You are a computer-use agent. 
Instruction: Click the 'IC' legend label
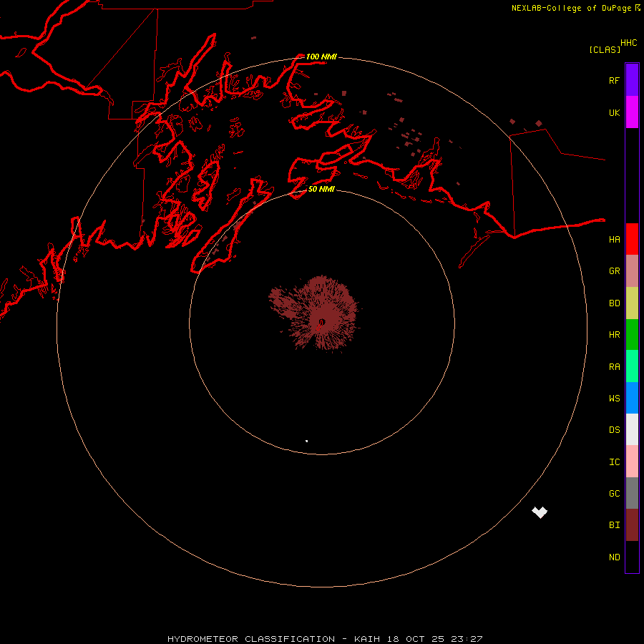pyautogui.click(x=614, y=462)
